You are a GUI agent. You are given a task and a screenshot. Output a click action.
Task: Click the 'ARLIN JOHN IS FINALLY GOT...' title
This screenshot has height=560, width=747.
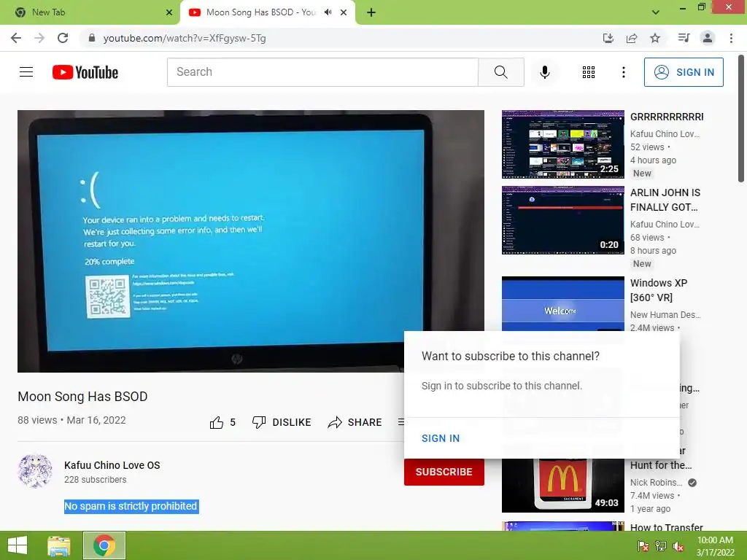(x=665, y=200)
